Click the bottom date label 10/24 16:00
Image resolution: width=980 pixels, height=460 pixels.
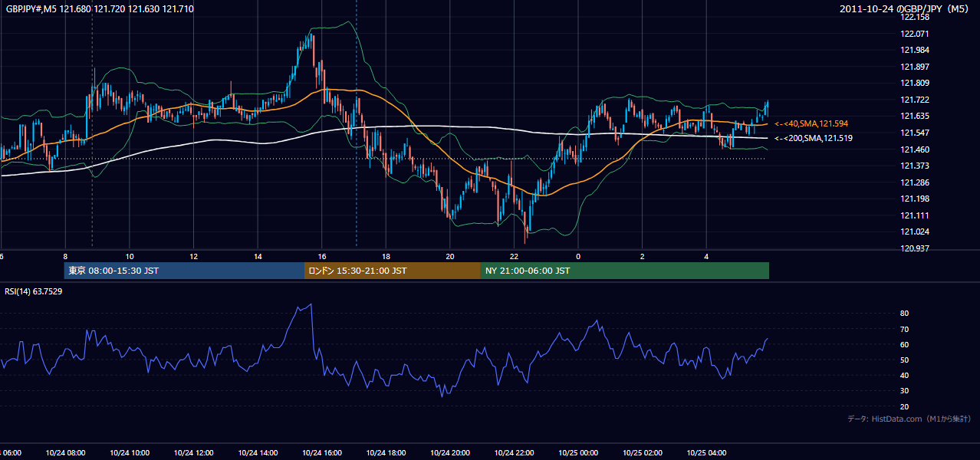322,453
